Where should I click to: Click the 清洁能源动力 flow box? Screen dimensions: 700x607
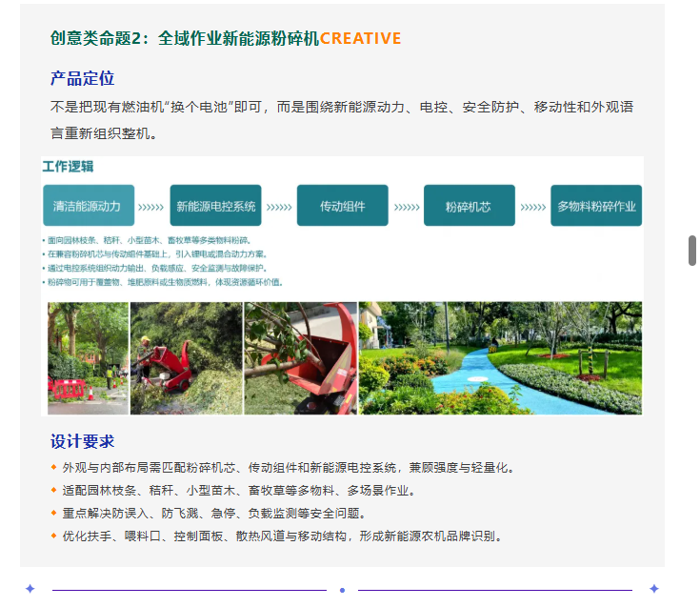point(89,206)
